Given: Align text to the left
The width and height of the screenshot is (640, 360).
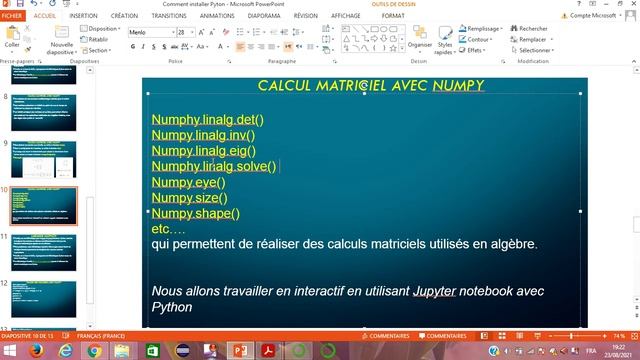Looking at the screenshot, I should coord(240,47).
